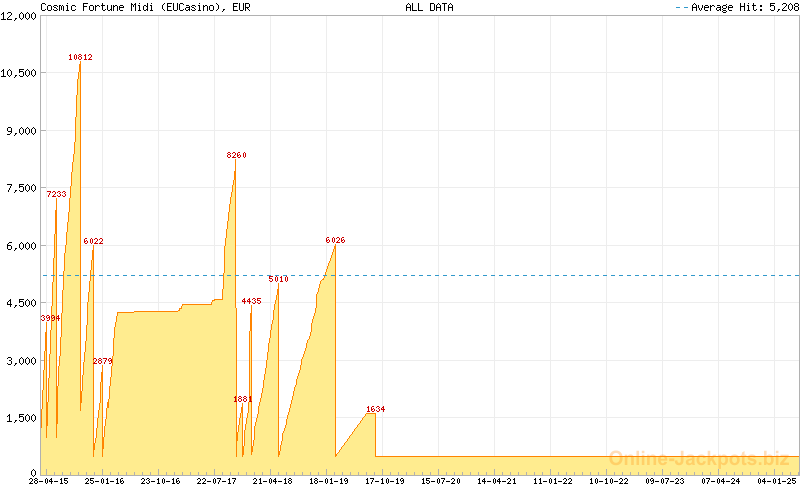The width and height of the screenshot is (800, 490).
Task: Select the 7233 data point label
Action: [56, 195]
